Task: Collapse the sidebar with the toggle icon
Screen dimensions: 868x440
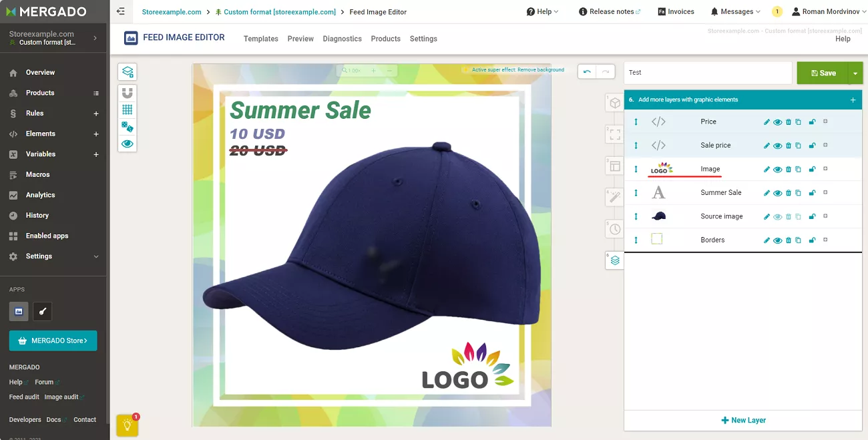Action: coord(120,11)
